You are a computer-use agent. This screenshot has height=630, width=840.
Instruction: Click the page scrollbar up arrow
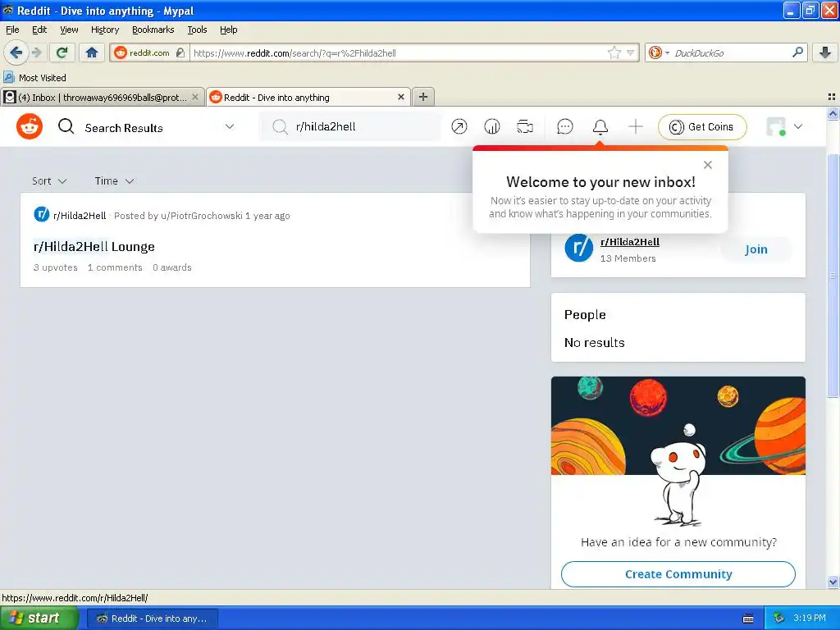pos(833,113)
